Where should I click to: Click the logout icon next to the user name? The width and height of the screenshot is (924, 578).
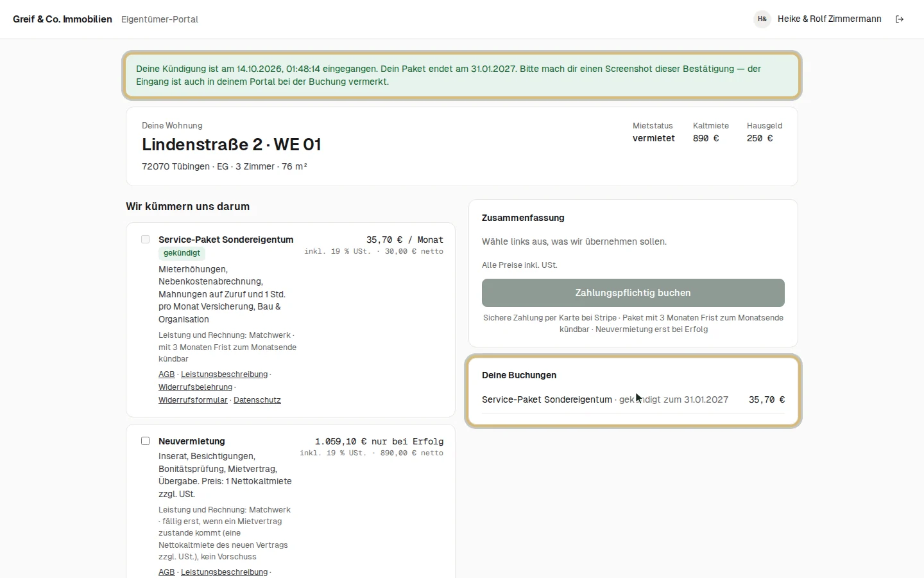(x=900, y=19)
